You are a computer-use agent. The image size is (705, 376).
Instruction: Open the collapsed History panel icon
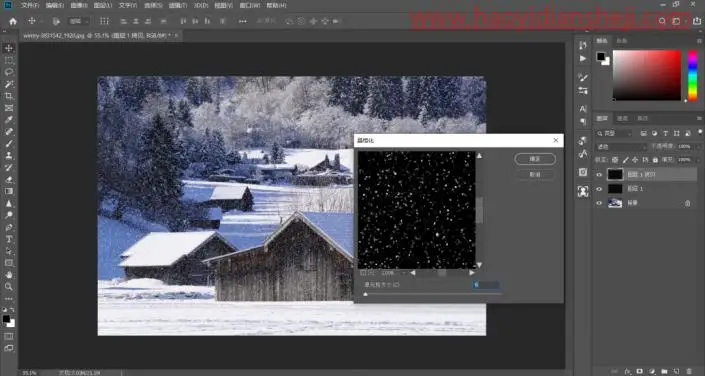[x=583, y=45]
